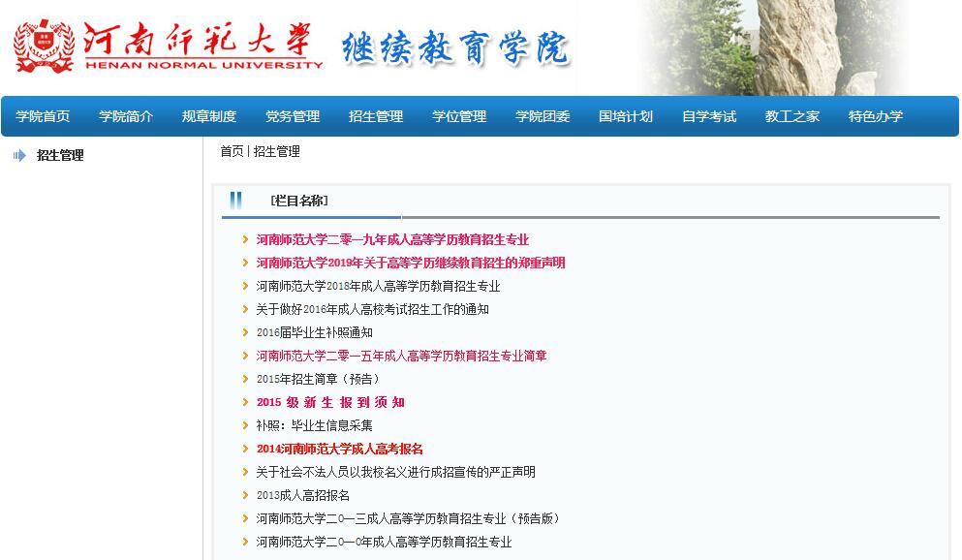
Task: Open the 2013成人高招报名 link
Action: (x=302, y=496)
